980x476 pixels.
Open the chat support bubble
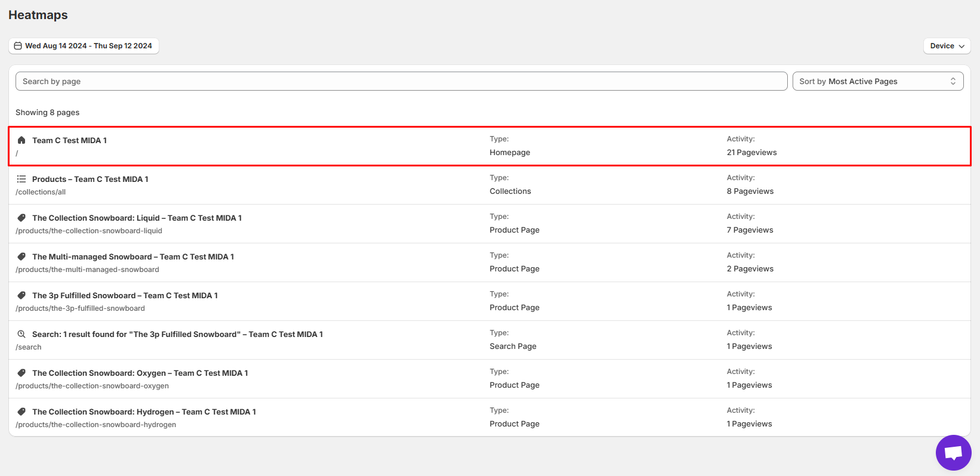pos(953,453)
